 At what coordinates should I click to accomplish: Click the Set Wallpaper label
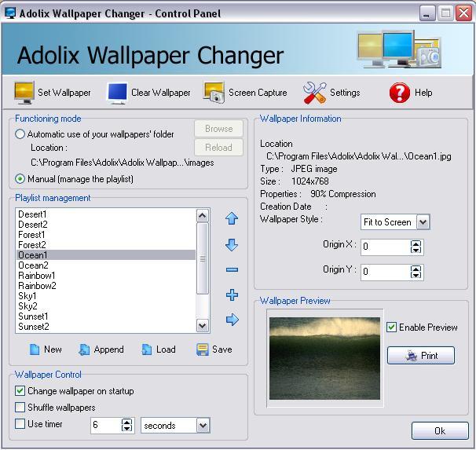tap(64, 93)
